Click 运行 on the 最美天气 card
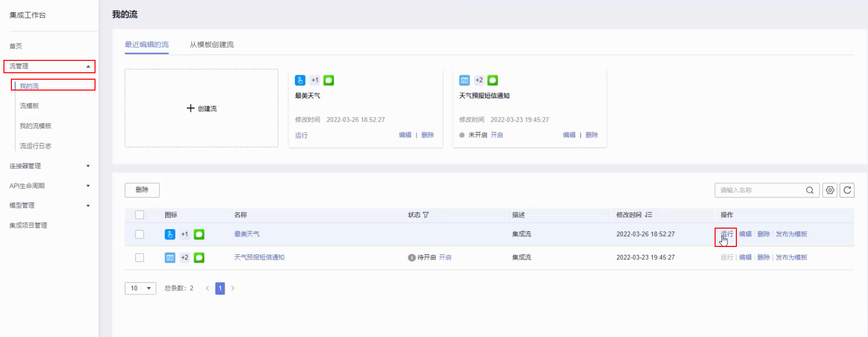The width and height of the screenshot is (868, 337). point(301,135)
